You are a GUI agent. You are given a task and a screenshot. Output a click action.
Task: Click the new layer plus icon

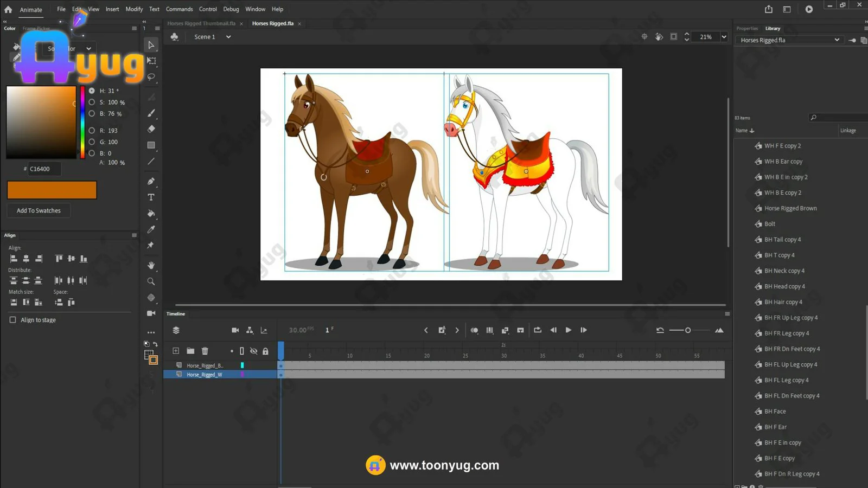pyautogui.click(x=176, y=351)
